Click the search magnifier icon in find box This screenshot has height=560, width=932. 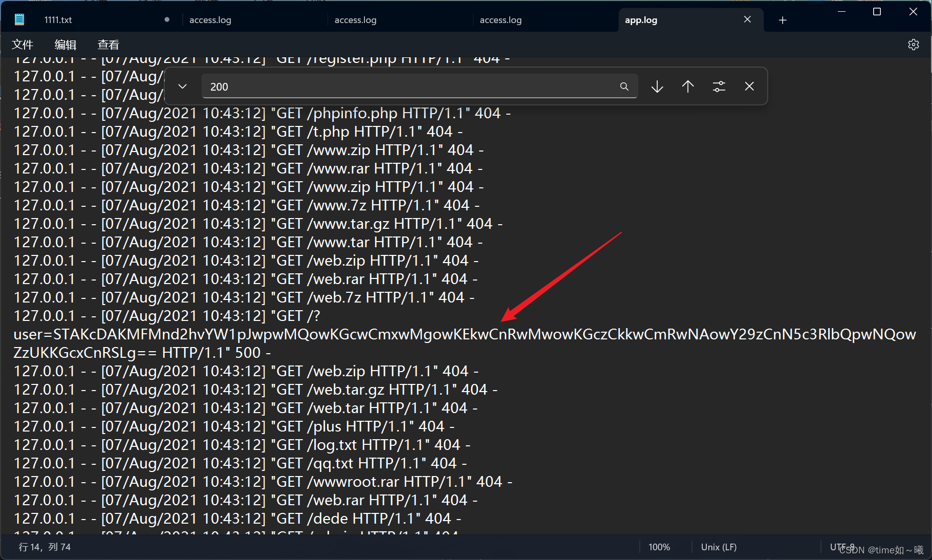click(624, 87)
